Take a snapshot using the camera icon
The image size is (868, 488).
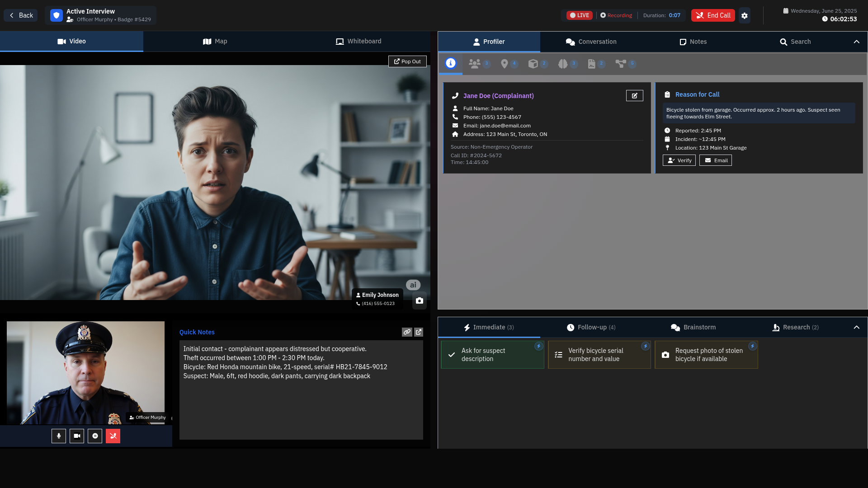coord(419,300)
